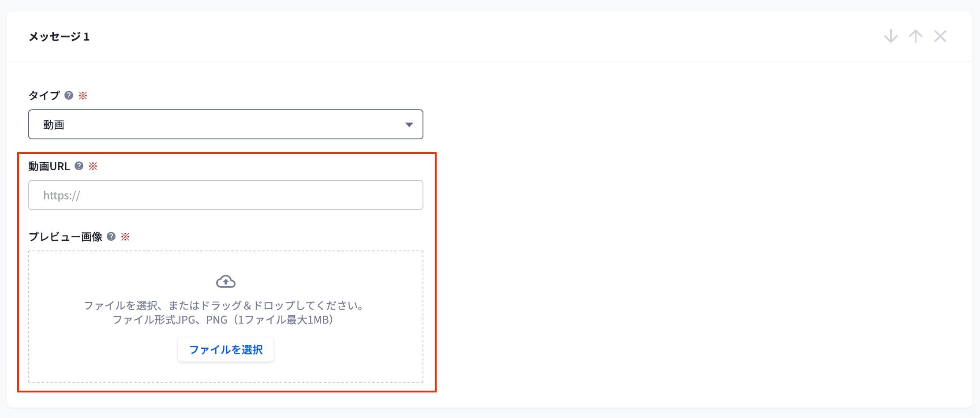Click the question mark next to プレビュー画像
The height and width of the screenshot is (418, 980).
(x=111, y=237)
